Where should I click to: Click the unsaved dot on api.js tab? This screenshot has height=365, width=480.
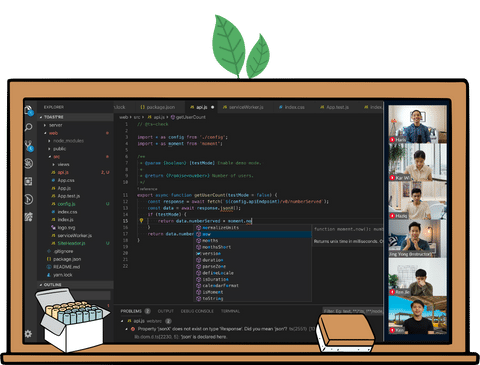point(213,107)
